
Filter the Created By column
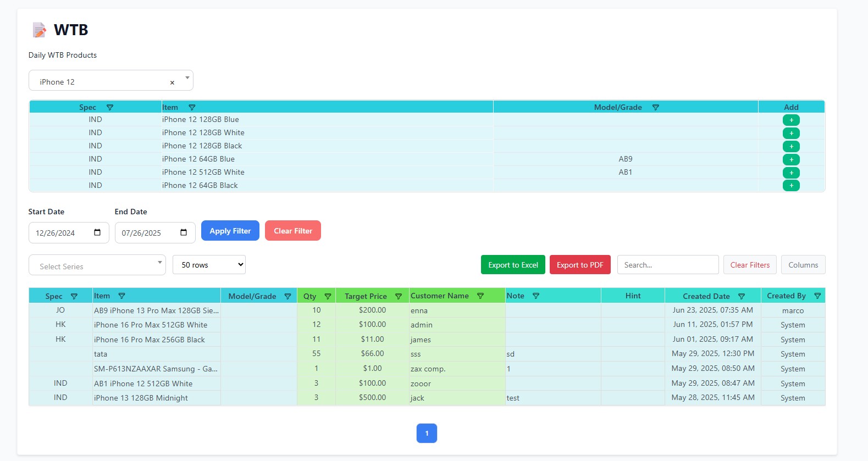coord(817,296)
